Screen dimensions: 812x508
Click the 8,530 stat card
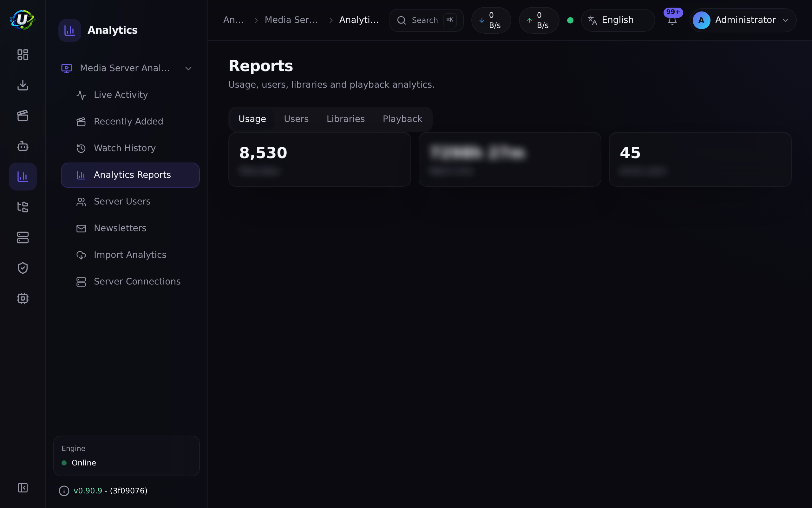click(x=319, y=160)
